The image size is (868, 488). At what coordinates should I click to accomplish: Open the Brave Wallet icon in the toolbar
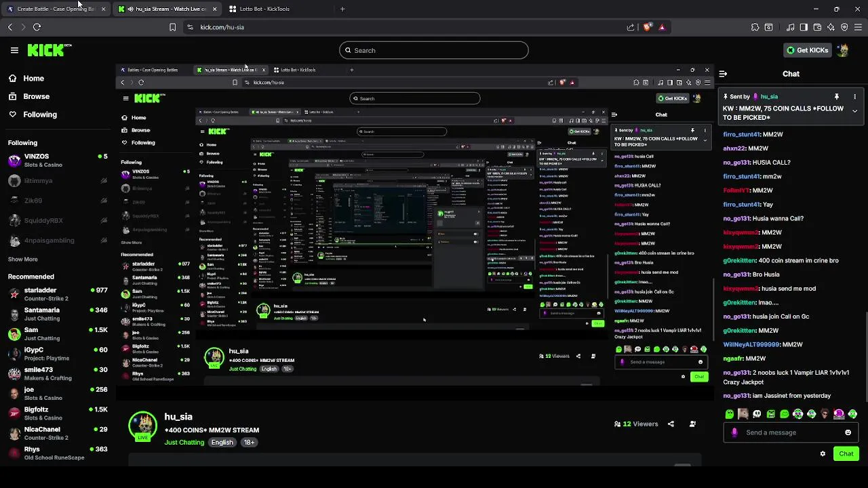[817, 27]
